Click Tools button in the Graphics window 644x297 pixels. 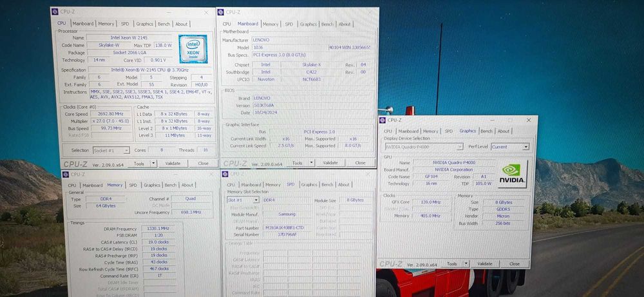click(452, 263)
